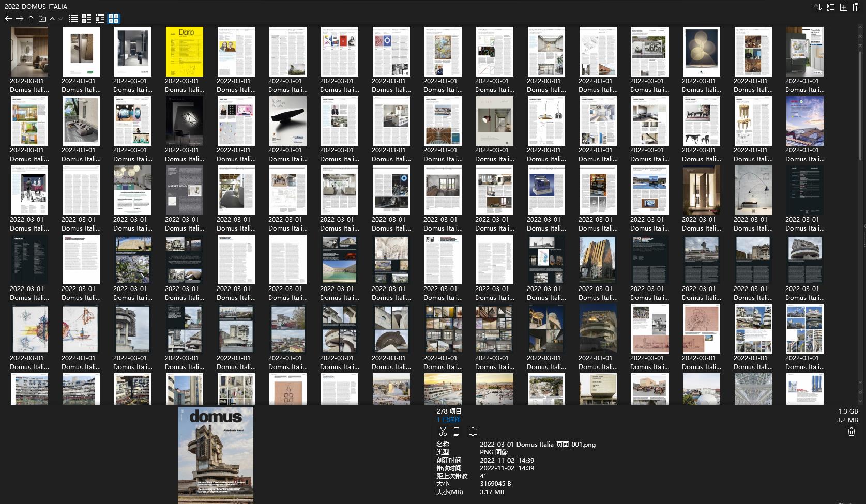
Task: Go up to the parent folder
Action: (31, 19)
